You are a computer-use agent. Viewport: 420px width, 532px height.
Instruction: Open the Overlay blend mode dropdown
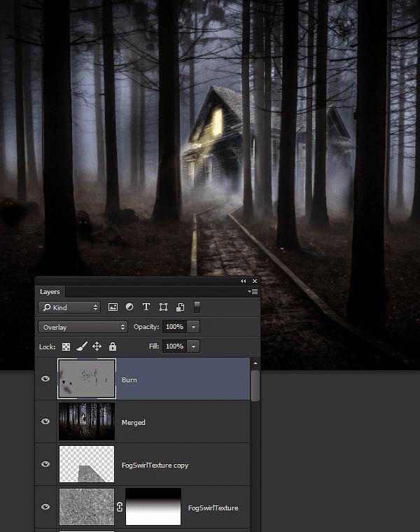pos(83,327)
